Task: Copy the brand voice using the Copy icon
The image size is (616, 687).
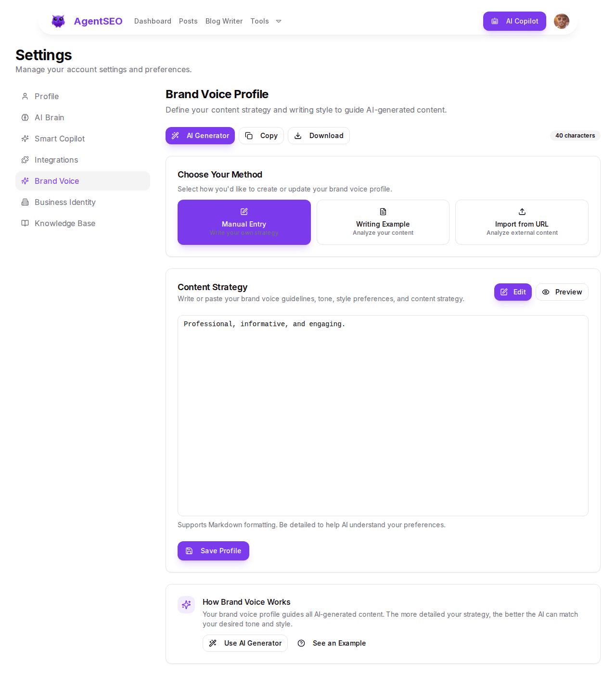Action: 249,136
